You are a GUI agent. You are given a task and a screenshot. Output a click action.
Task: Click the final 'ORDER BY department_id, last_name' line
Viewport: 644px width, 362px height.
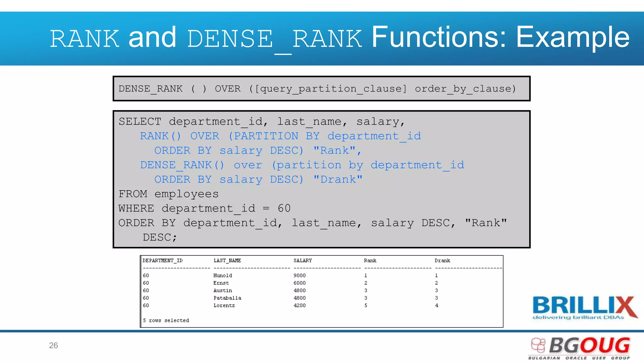[313, 223]
